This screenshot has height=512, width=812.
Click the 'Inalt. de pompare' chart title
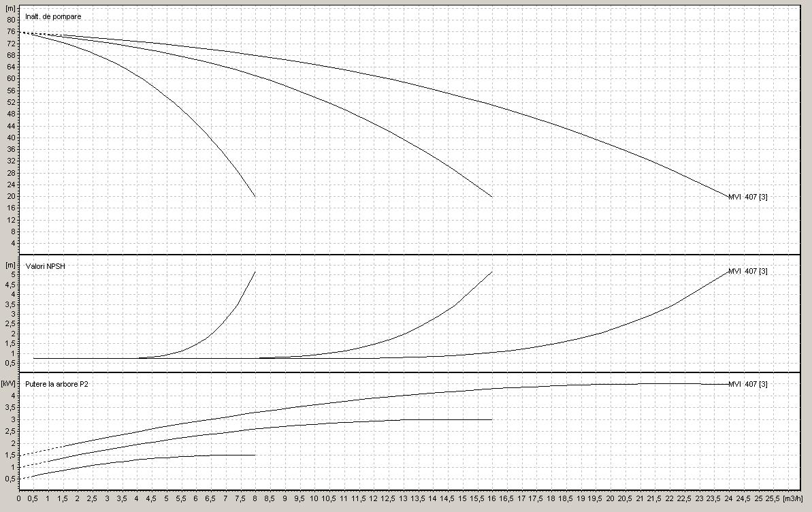[x=55, y=16]
